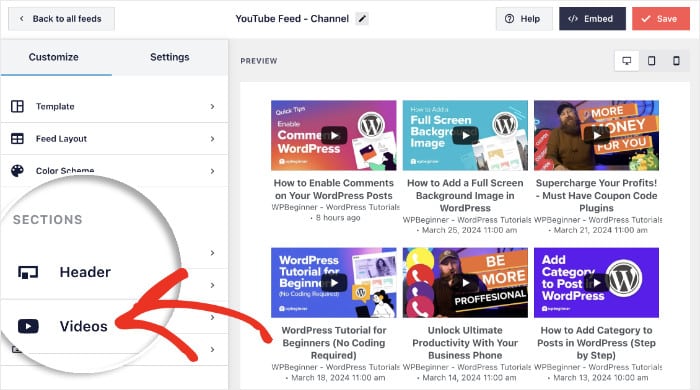Go back to all feeds

click(61, 19)
